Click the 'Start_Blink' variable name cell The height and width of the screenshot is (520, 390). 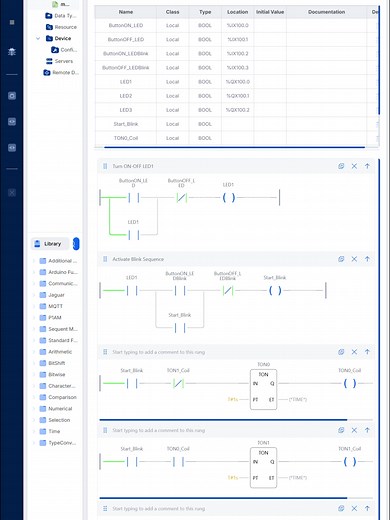pyautogui.click(x=126, y=124)
